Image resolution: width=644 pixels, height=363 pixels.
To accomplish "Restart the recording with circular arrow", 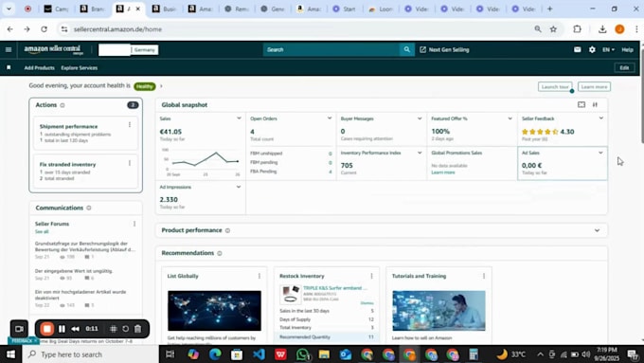I will (125, 329).
